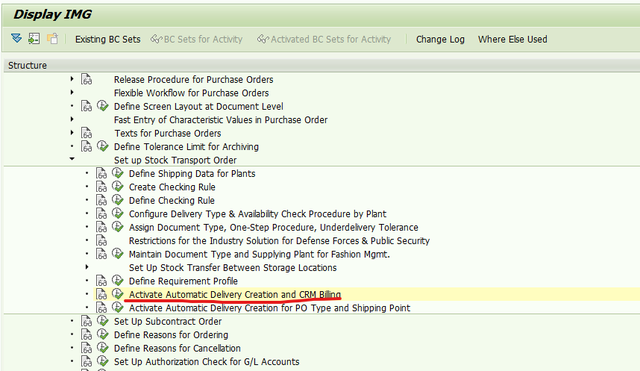Click the second toolbar icon beside Expand All
This screenshot has height=371, width=640.
(x=34, y=39)
